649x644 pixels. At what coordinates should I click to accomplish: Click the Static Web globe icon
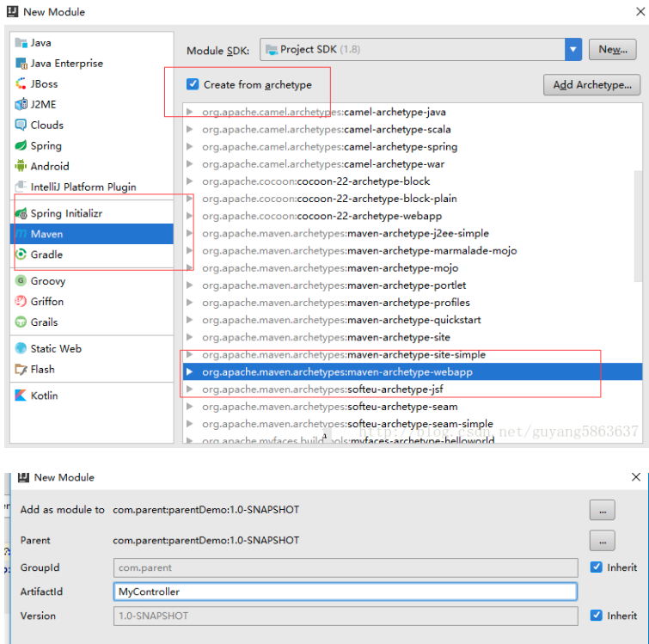pyautogui.click(x=21, y=348)
